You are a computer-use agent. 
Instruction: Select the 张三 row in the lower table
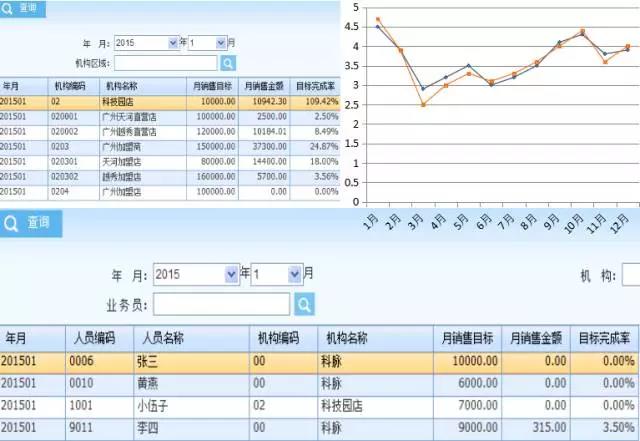tap(320, 362)
